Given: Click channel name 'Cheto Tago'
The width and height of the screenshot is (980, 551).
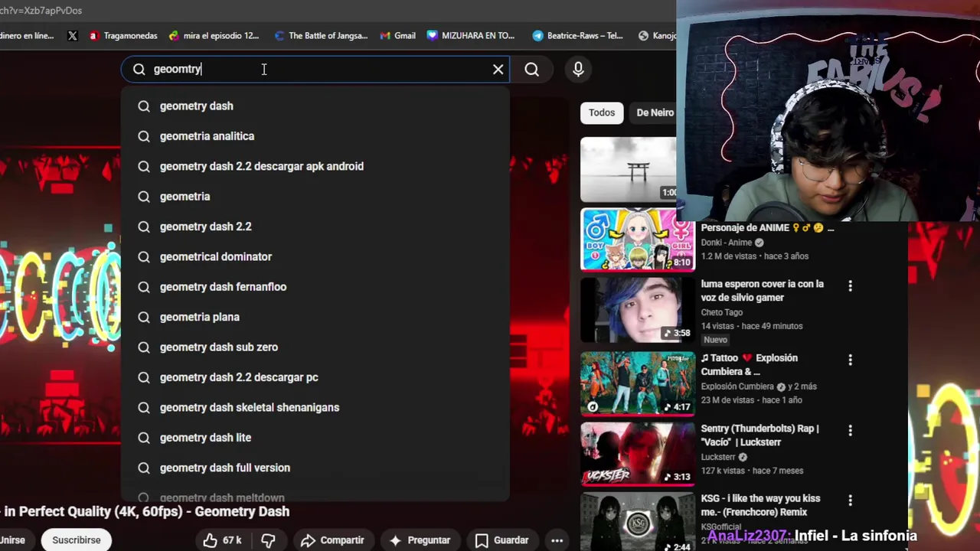Looking at the screenshot, I should pos(722,312).
